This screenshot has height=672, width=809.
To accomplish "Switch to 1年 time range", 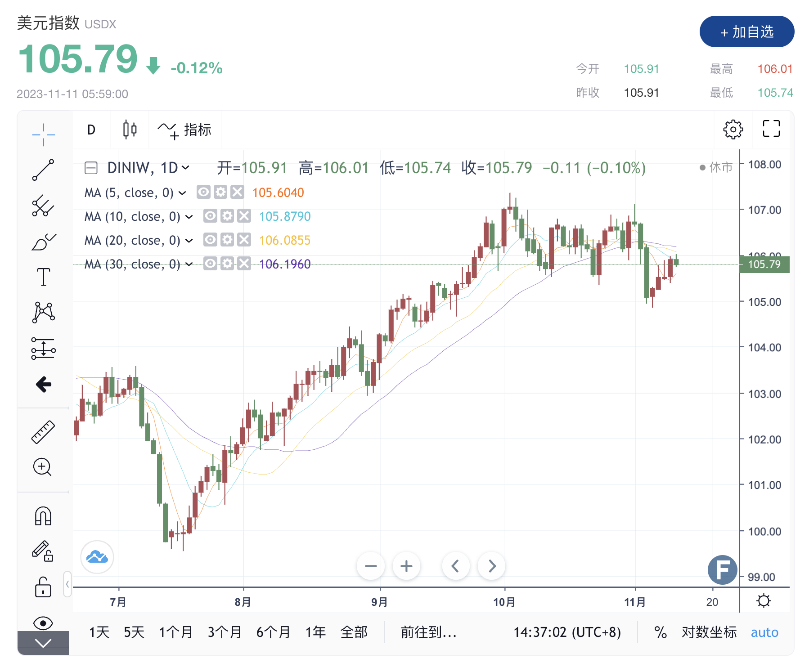I will pos(315,632).
